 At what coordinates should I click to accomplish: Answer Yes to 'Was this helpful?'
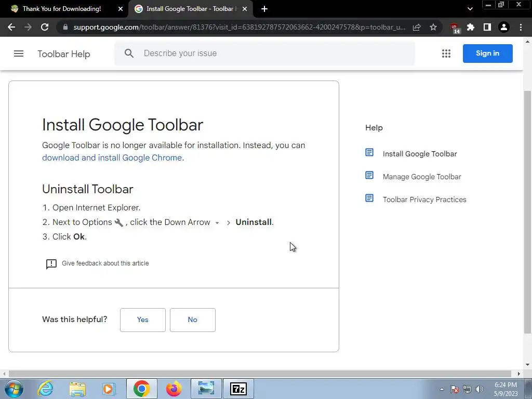[x=142, y=320]
